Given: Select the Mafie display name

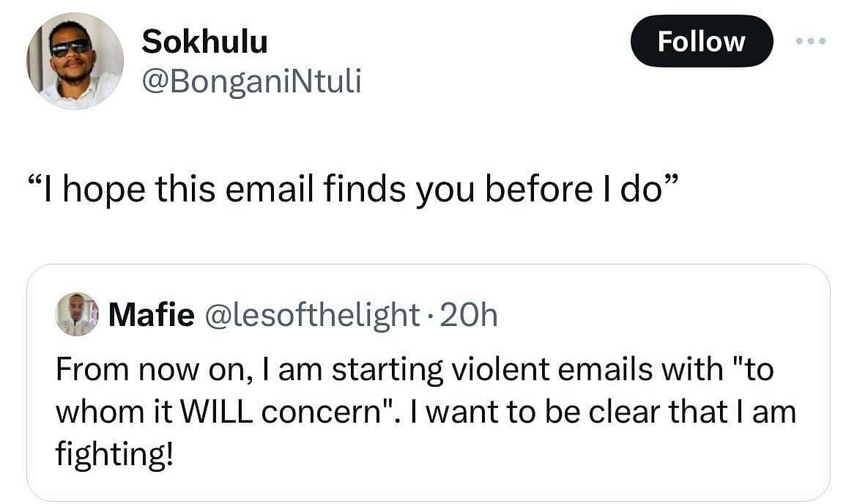Looking at the screenshot, I should tap(152, 315).
